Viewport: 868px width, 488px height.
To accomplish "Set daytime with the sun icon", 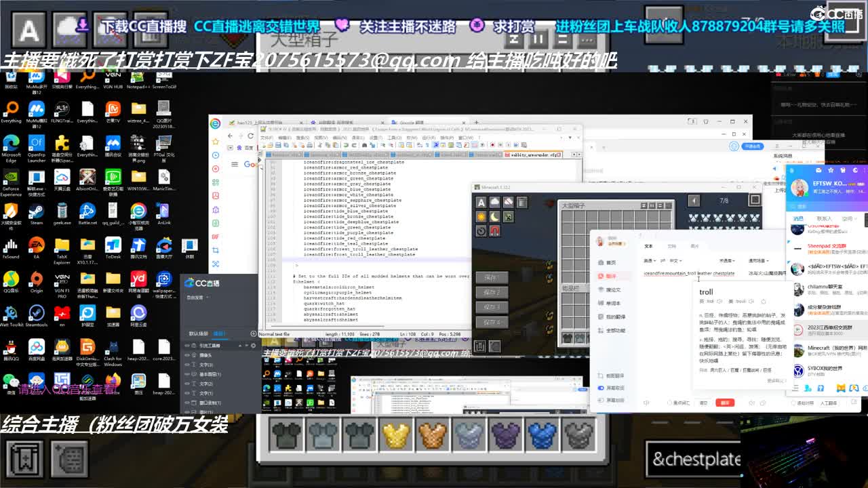I will click(x=481, y=216).
